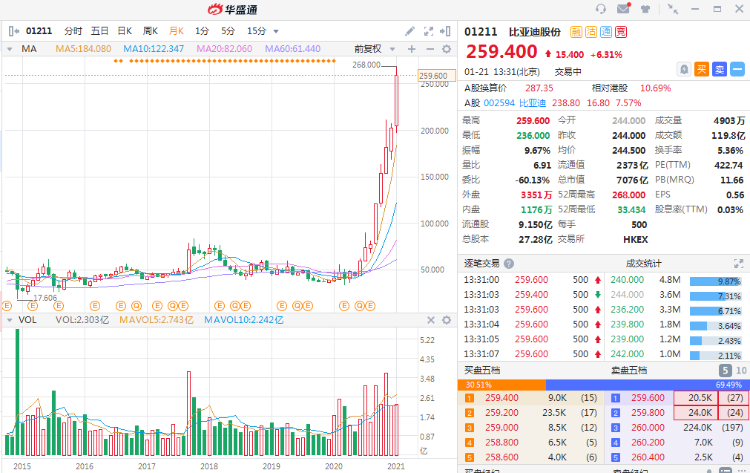
Task: Select 5-level order book depth
Action: [725, 370]
